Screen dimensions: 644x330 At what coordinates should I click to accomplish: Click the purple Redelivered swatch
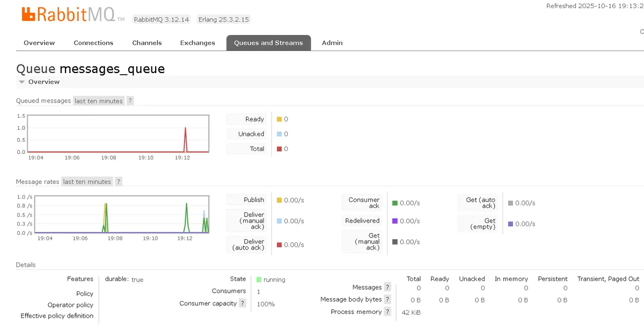(x=395, y=221)
